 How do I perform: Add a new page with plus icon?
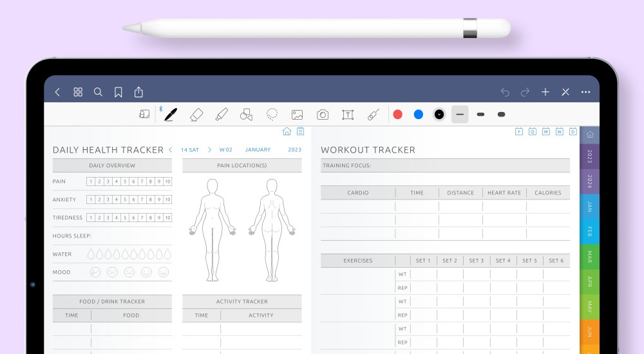pyautogui.click(x=545, y=92)
